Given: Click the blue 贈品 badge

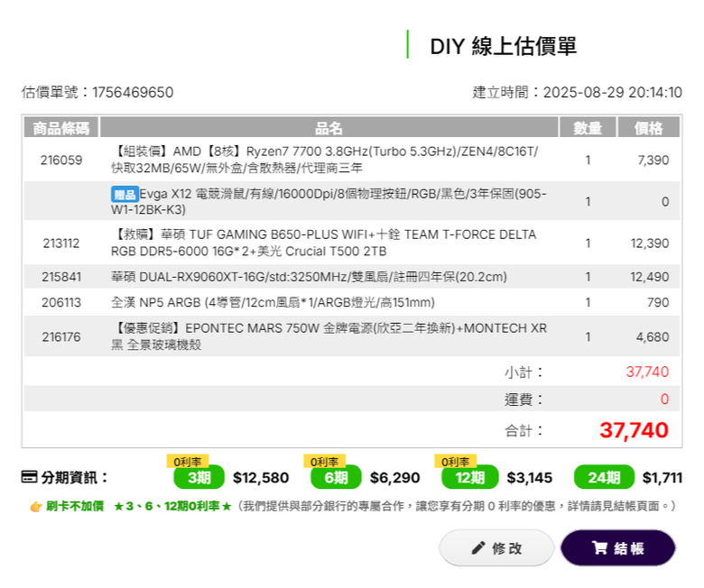Looking at the screenshot, I should 125,194.
